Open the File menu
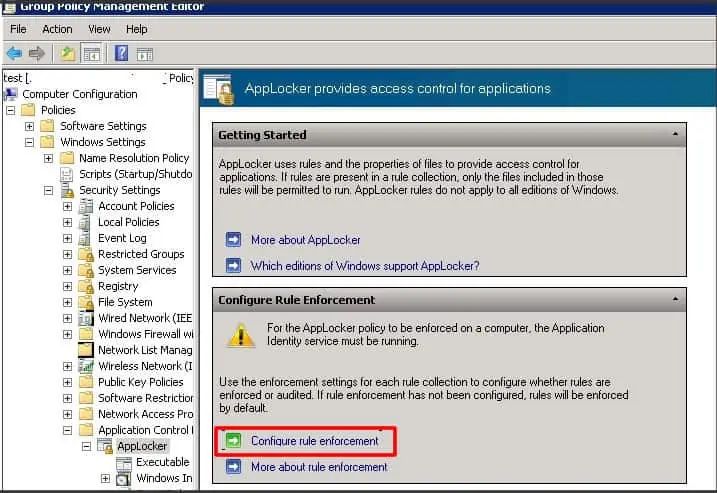Screen dimensions: 717x493 (x=18, y=29)
